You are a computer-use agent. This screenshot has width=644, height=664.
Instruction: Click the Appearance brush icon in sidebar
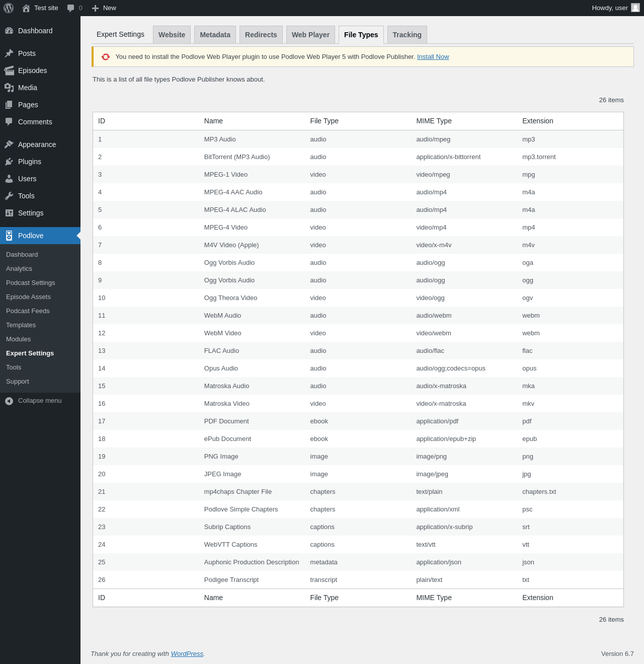pos(9,144)
